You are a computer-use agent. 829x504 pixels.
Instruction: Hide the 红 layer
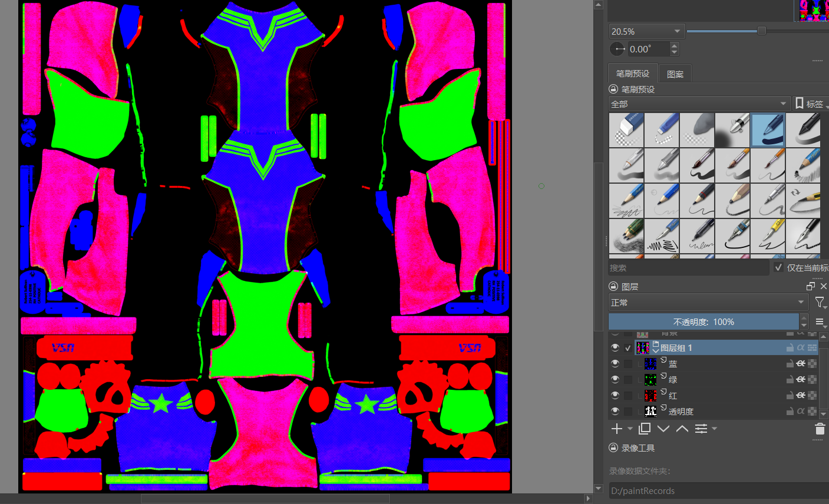tap(615, 396)
